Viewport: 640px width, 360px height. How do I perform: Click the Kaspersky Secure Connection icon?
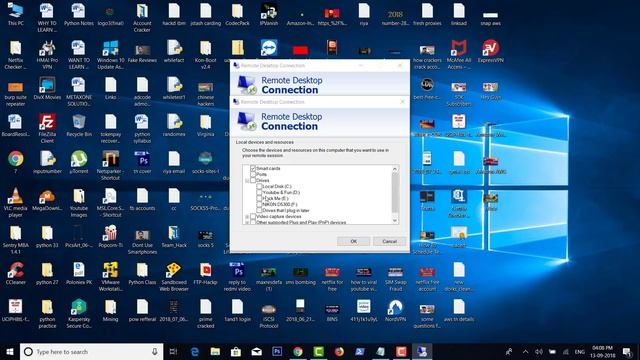[x=79, y=313]
